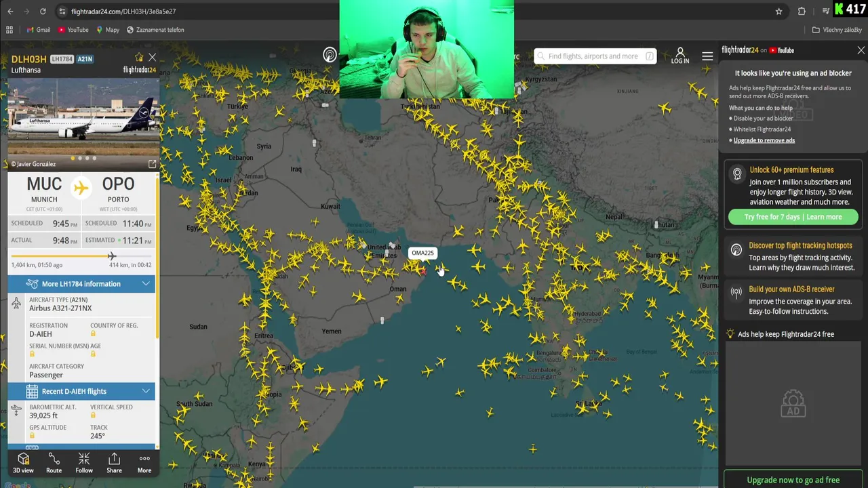Click Unlock 60+ premium features heading

[x=791, y=170]
